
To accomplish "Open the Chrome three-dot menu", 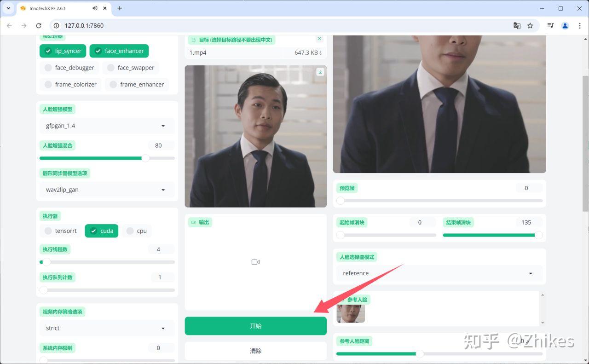I will pos(579,26).
